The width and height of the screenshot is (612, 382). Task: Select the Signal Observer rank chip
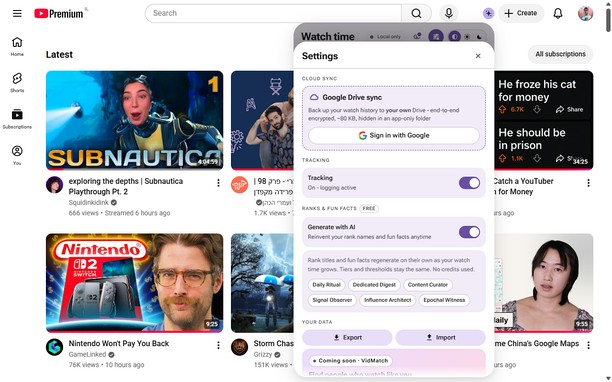[x=332, y=300]
